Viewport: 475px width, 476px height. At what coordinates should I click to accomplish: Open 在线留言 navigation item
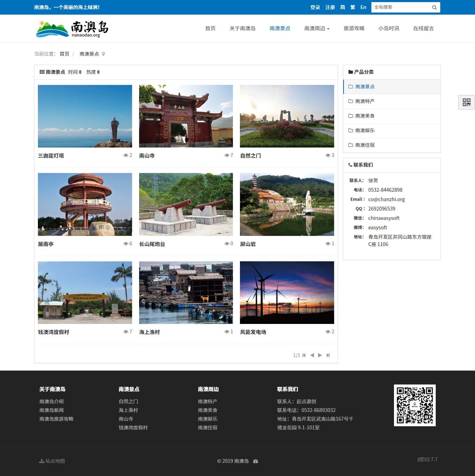(x=424, y=29)
